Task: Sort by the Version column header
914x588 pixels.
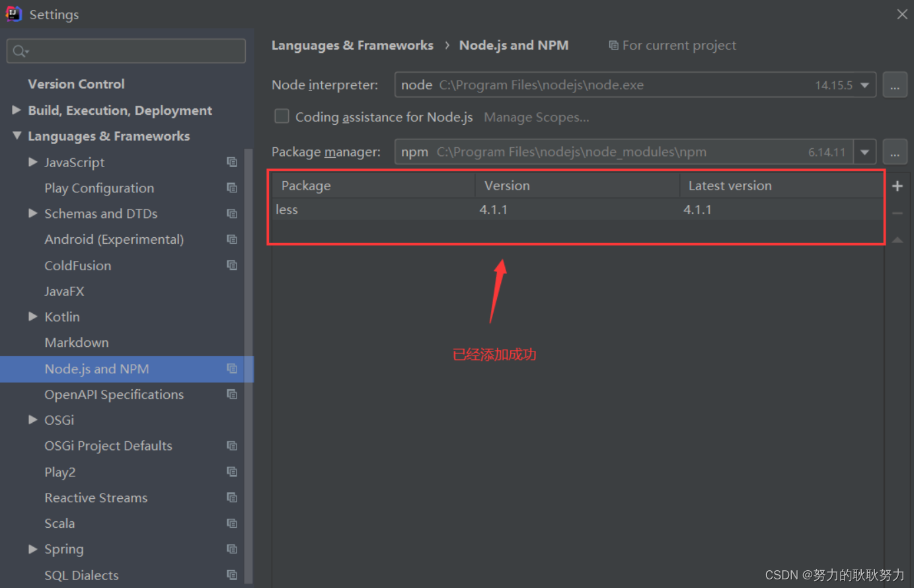Action: (x=578, y=186)
